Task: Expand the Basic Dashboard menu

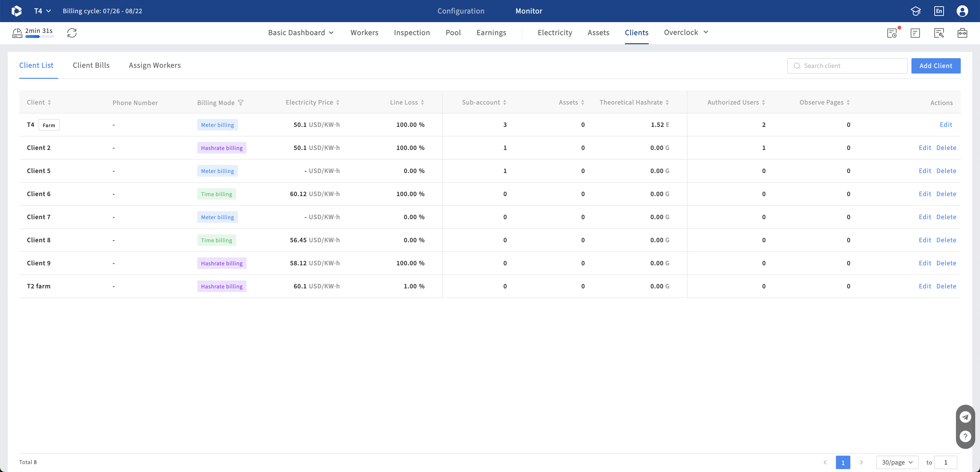Action: pyautogui.click(x=301, y=33)
